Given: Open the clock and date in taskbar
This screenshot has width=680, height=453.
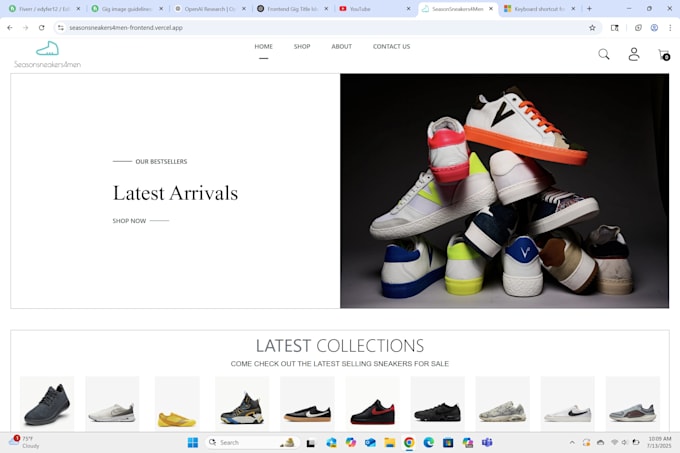Looking at the screenshot, I should [659, 442].
